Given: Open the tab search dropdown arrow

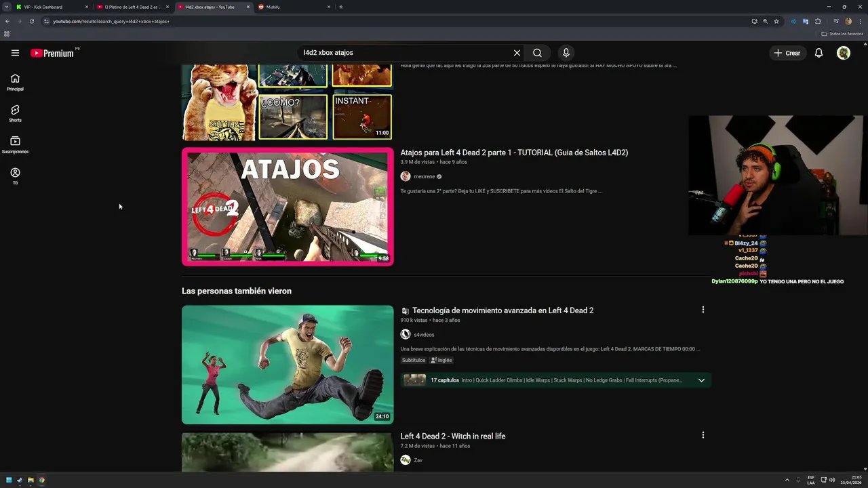Looking at the screenshot, I should tap(7, 7).
